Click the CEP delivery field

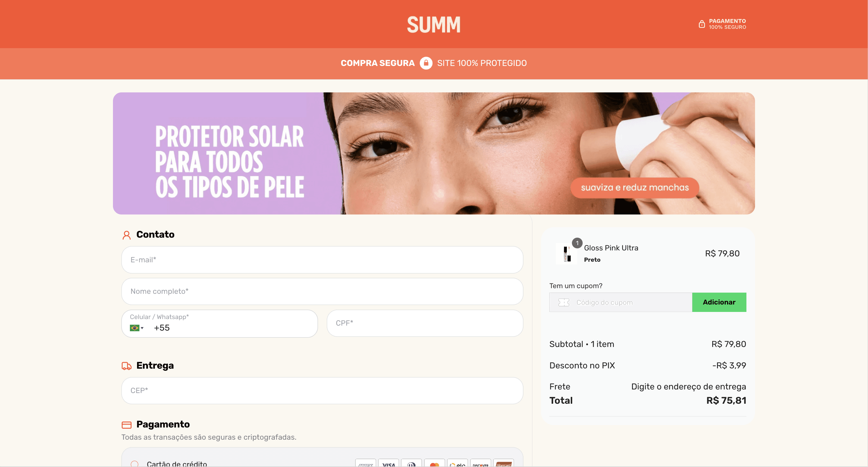322,391
